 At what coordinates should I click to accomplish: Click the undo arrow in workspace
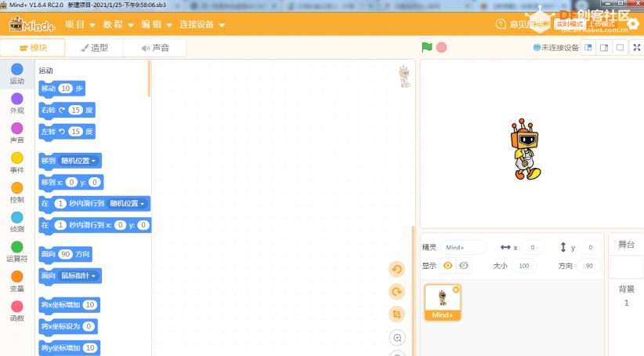pyautogui.click(x=396, y=269)
